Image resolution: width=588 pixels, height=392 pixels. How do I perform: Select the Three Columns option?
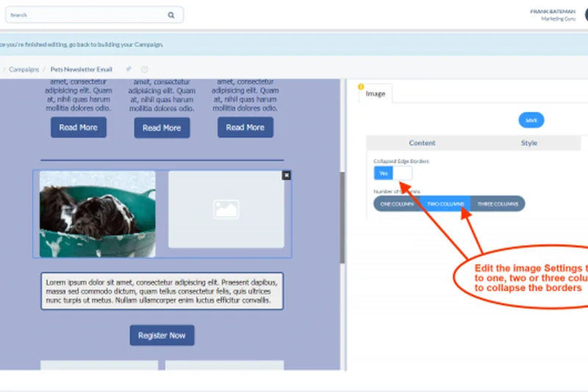498,204
